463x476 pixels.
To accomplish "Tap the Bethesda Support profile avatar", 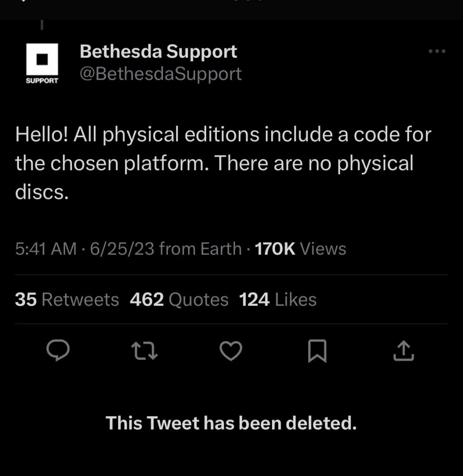I will pyautogui.click(x=42, y=59).
